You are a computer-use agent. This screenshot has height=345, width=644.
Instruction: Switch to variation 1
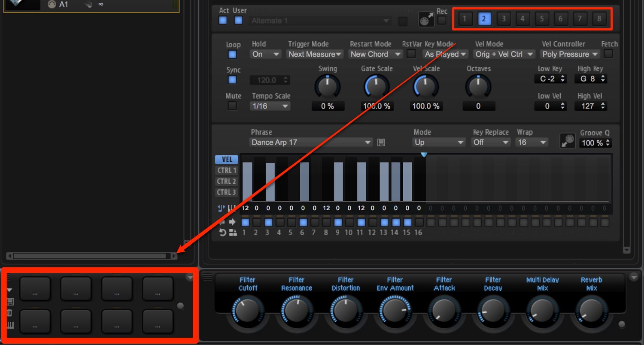pyautogui.click(x=465, y=19)
